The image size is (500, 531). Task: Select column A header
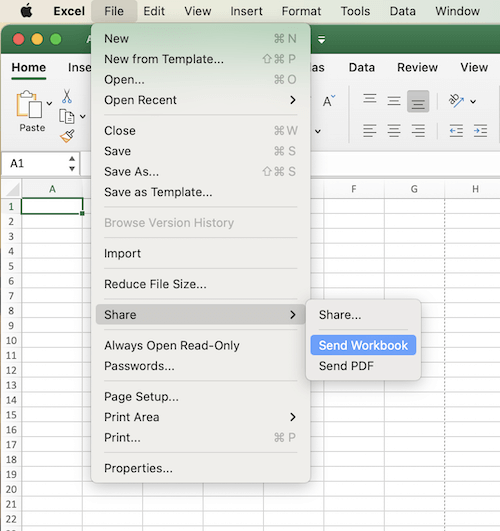(x=52, y=189)
